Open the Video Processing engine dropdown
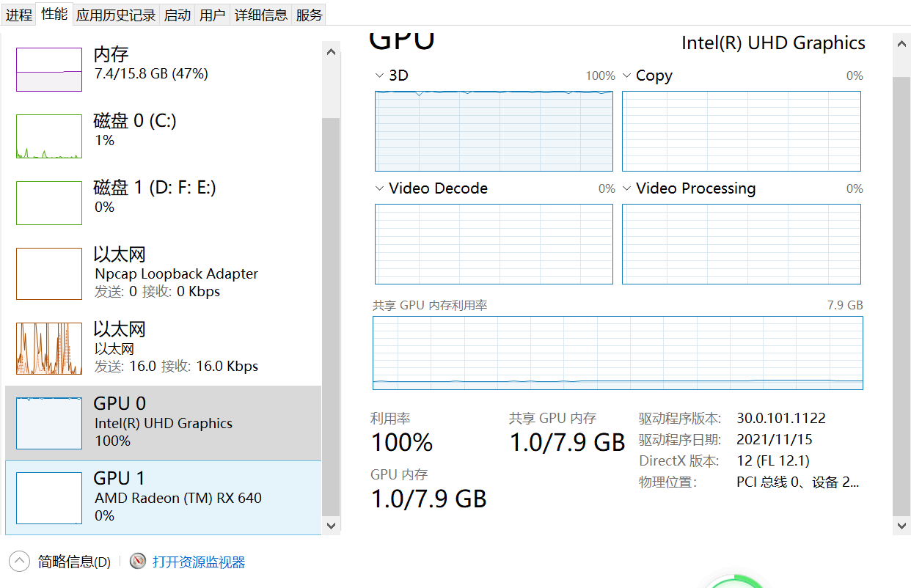The image size is (911, 588). coord(627,188)
